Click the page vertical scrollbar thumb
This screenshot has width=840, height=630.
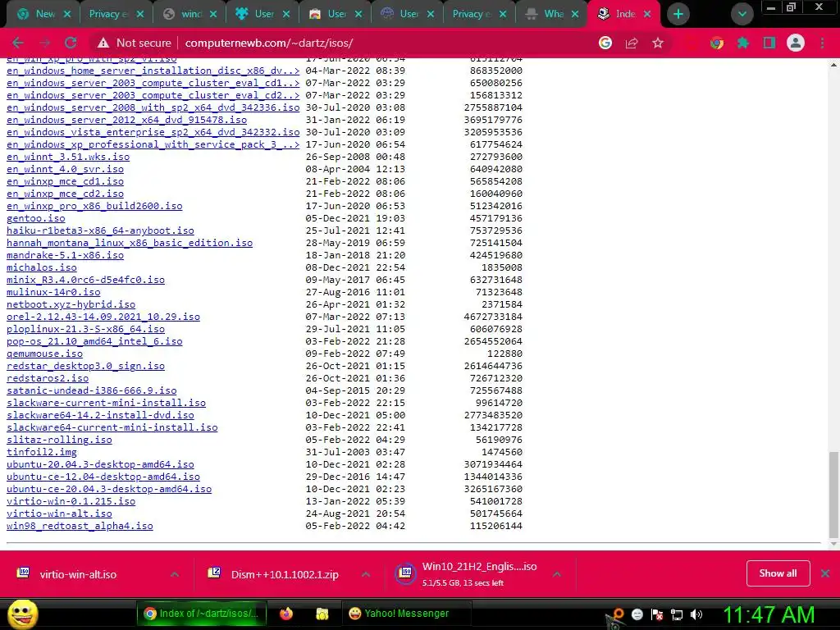point(833,494)
